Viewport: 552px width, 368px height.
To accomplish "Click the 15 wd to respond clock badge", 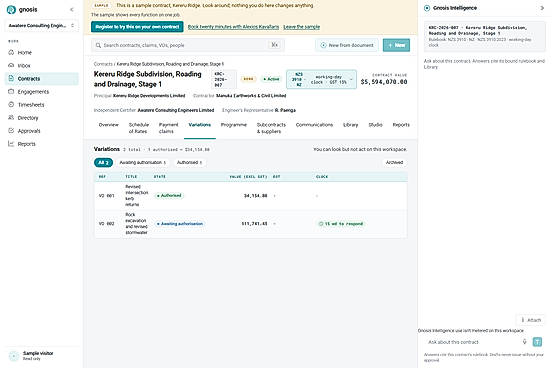I will (x=341, y=224).
